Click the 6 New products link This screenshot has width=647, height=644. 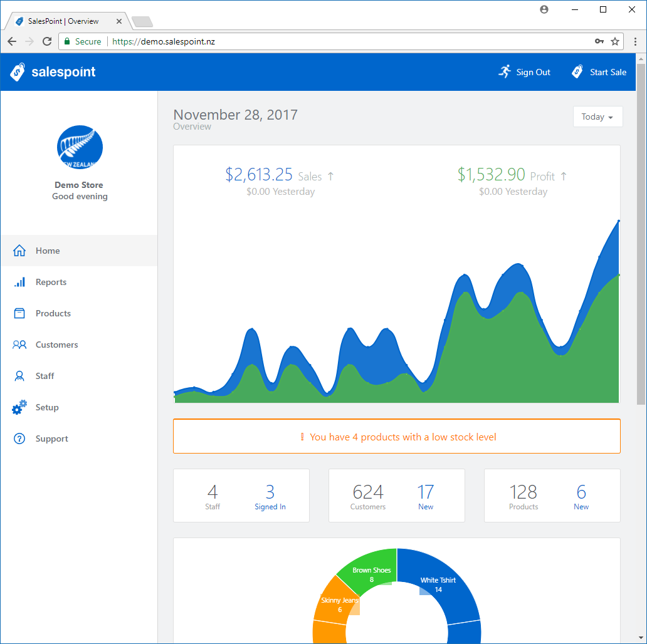point(581,496)
